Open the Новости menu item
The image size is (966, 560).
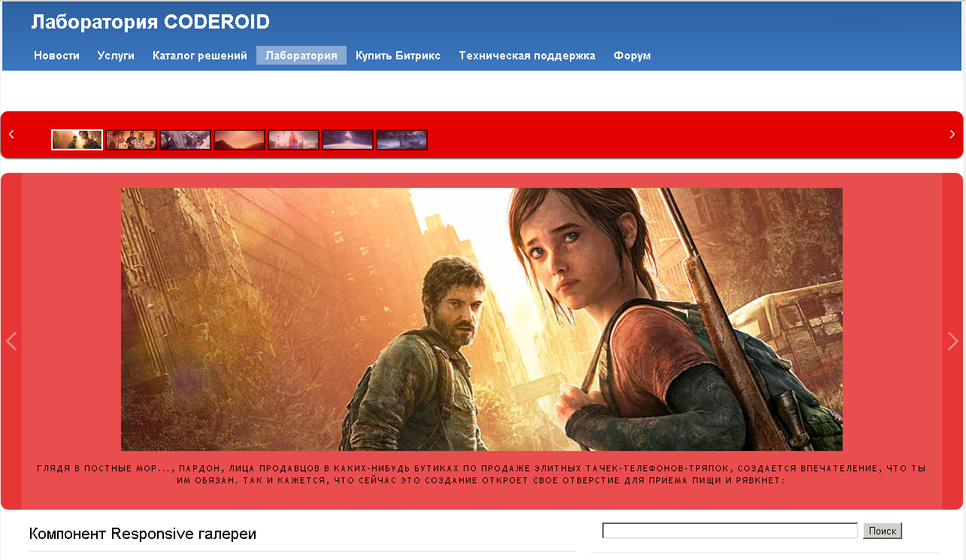coord(56,56)
